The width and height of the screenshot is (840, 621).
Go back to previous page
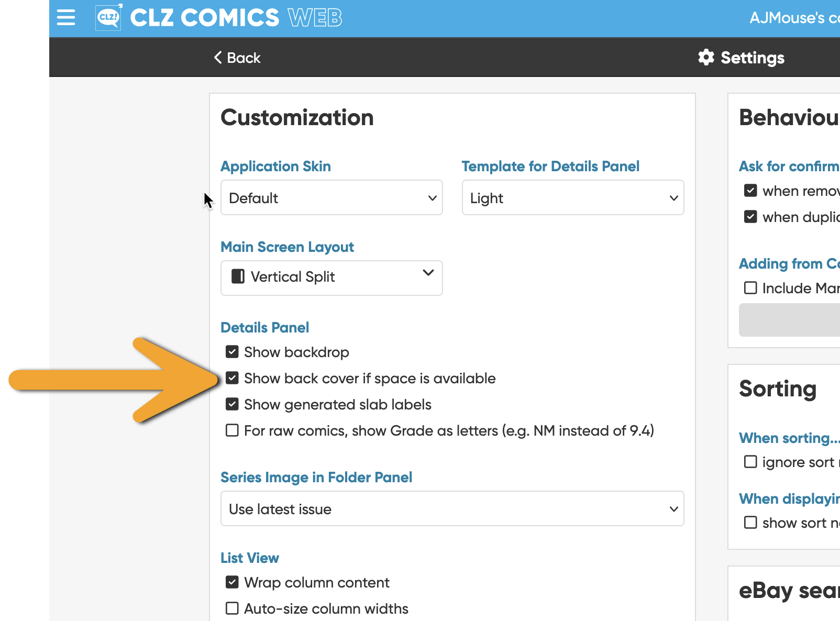tap(238, 58)
